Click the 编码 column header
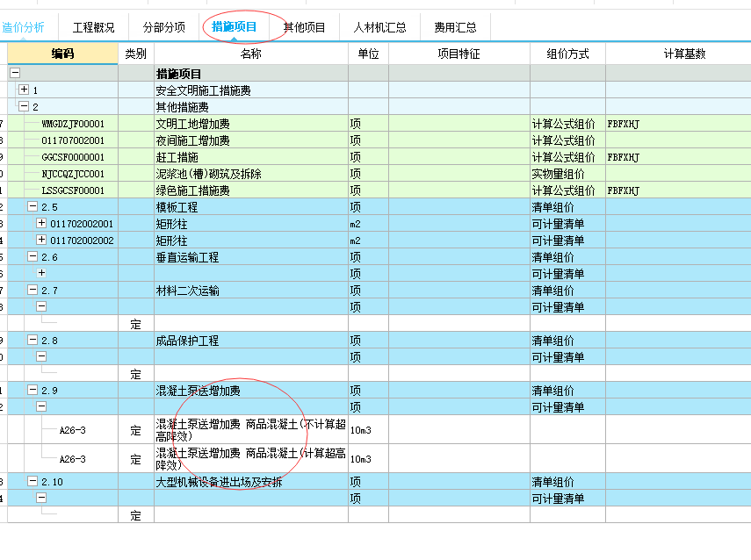 click(x=62, y=54)
